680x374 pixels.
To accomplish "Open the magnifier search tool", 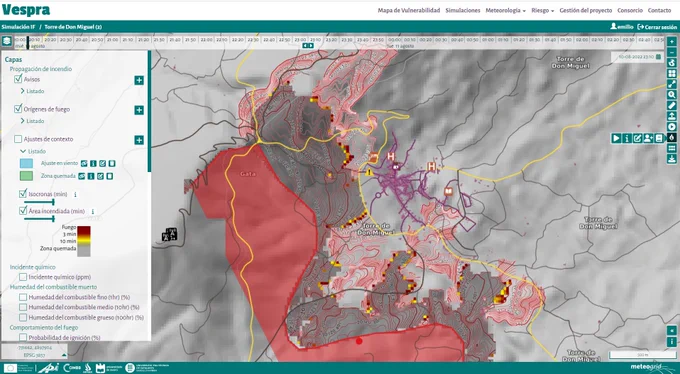I will pos(671,95).
